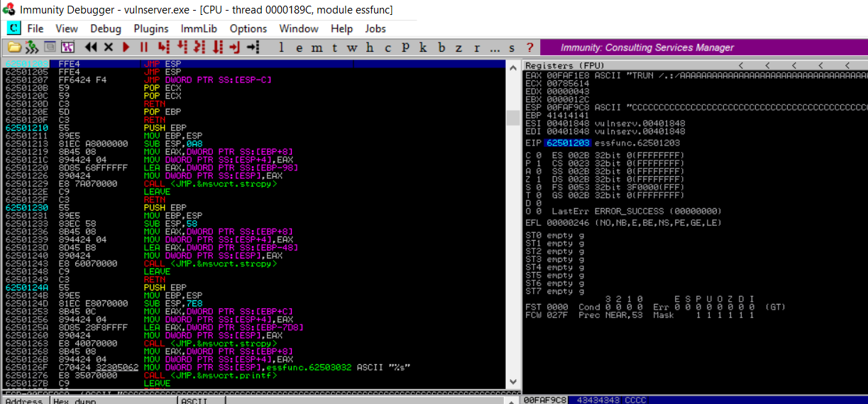Click the Hex dump column header
The image size is (868, 404).
(114, 400)
